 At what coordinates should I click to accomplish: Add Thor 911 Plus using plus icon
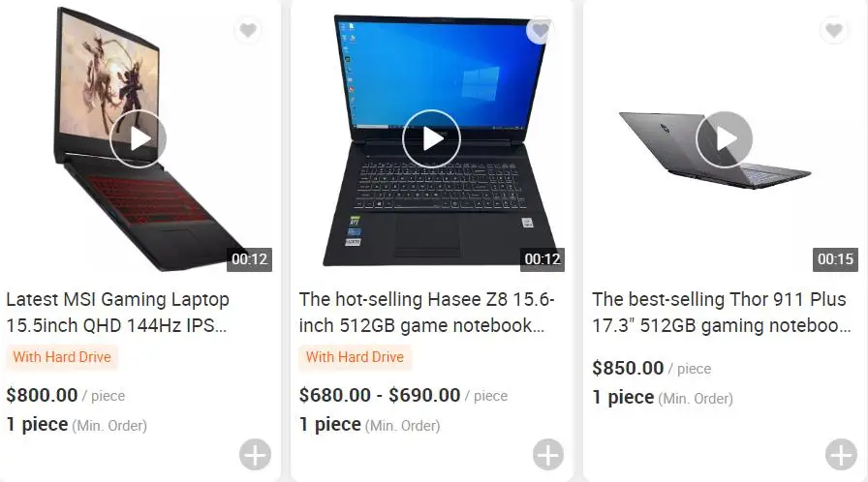(841, 454)
